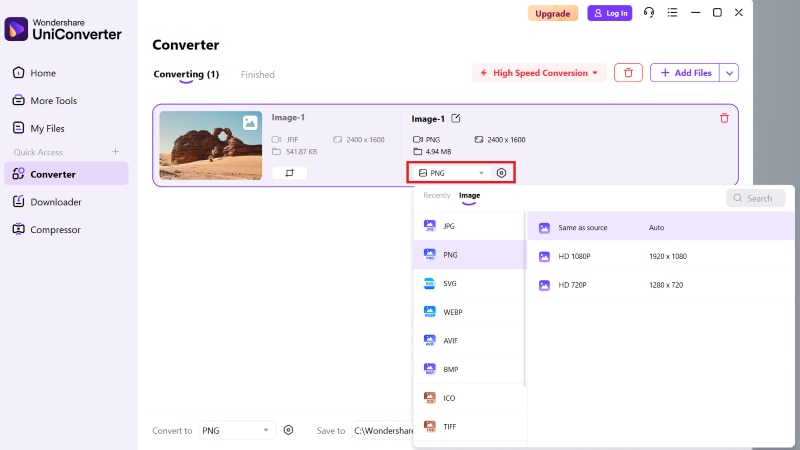Click the format list scrollbar

[525, 298]
